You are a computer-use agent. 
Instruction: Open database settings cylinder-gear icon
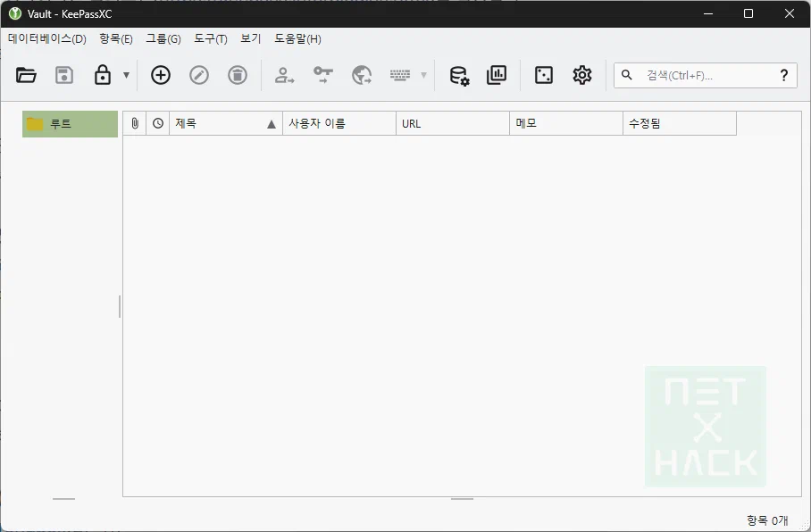459,76
